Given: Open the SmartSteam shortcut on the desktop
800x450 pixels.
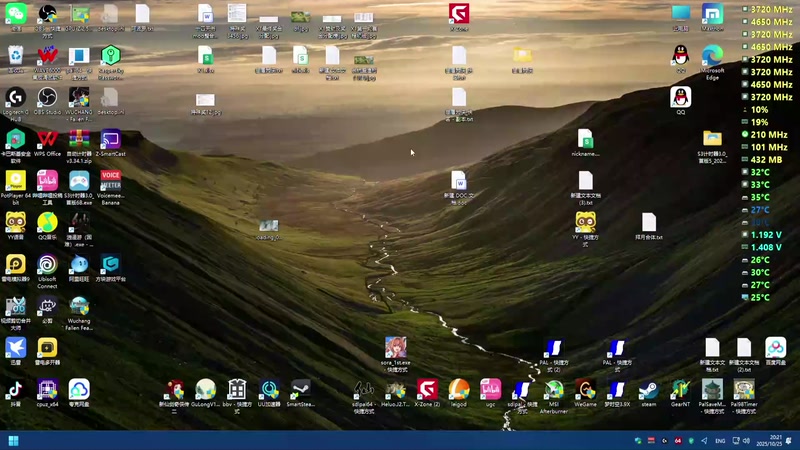Looking at the screenshot, I should [301, 389].
